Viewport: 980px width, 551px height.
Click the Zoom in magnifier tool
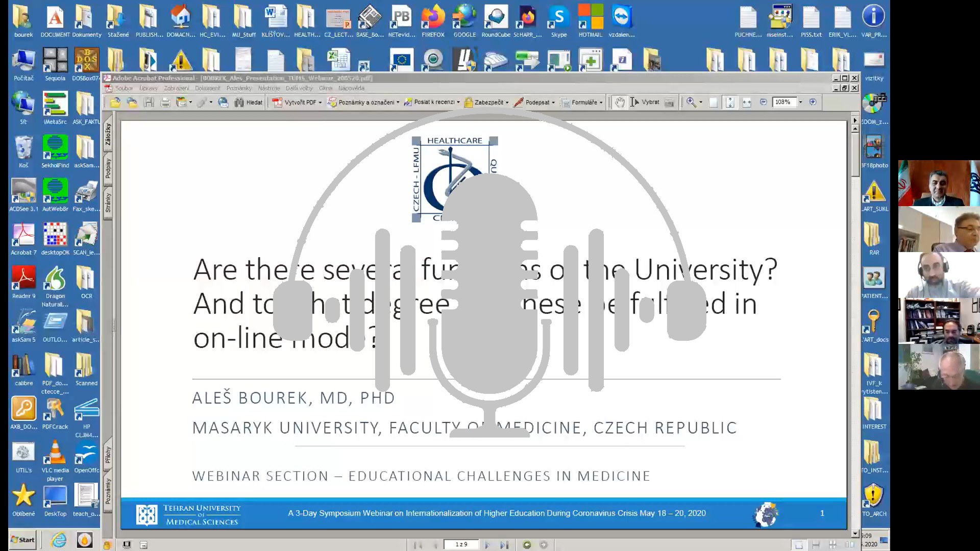click(x=691, y=102)
